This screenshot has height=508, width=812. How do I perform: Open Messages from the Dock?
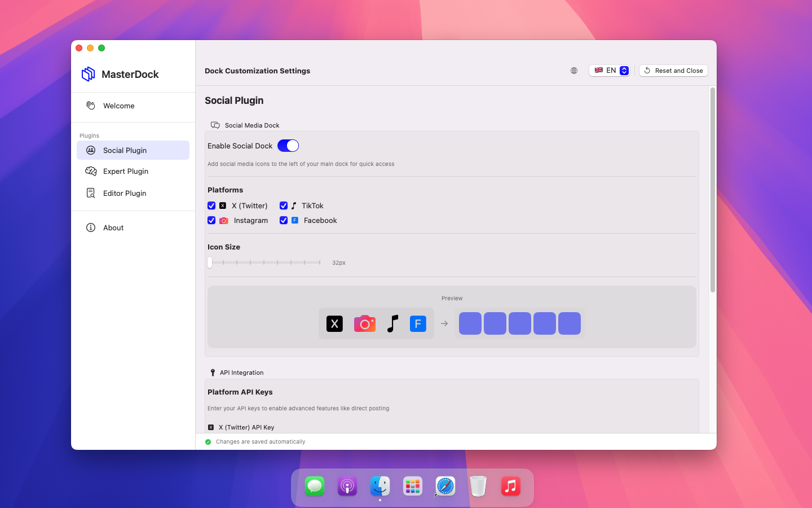pyautogui.click(x=315, y=486)
